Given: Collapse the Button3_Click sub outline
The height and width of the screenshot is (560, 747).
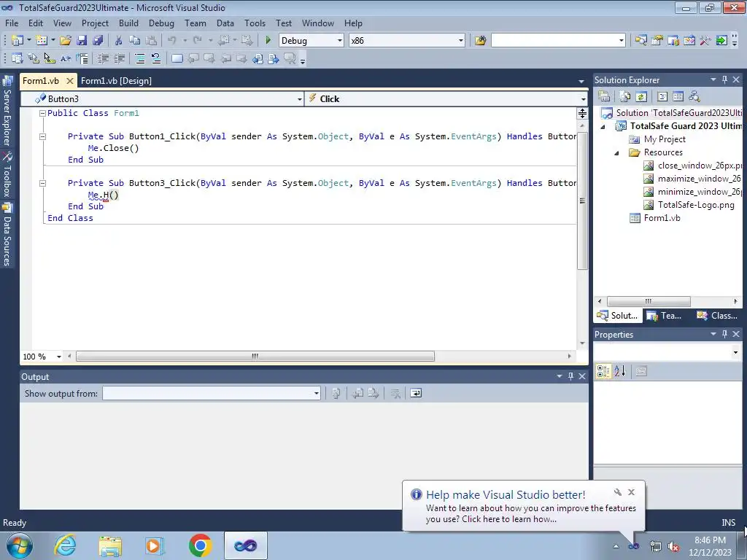Looking at the screenshot, I should click(x=42, y=183).
